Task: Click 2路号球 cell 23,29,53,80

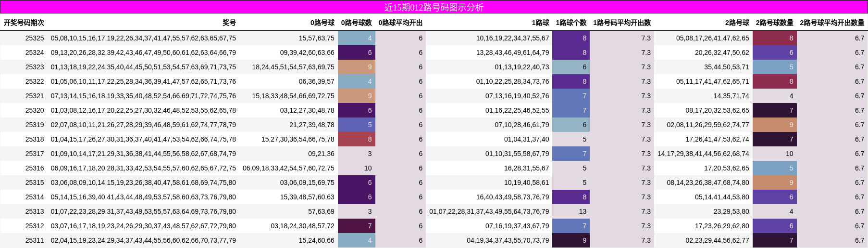Action: tap(731, 211)
